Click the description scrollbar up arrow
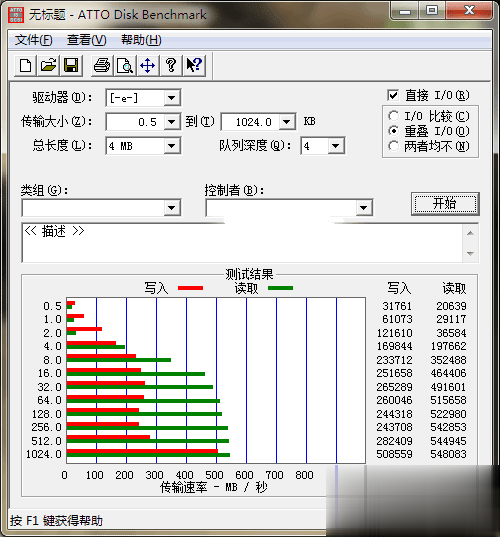Image resolution: width=500 pixels, height=537 pixels. [x=471, y=233]
